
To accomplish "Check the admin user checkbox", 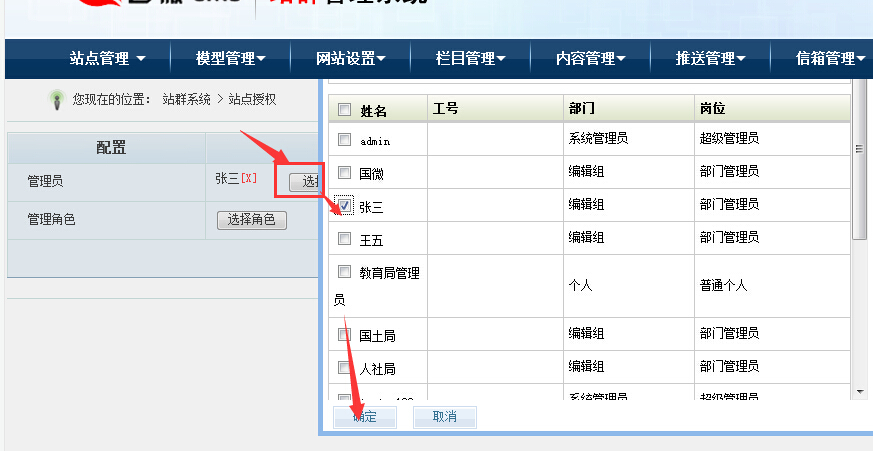I will coord(344,139).
